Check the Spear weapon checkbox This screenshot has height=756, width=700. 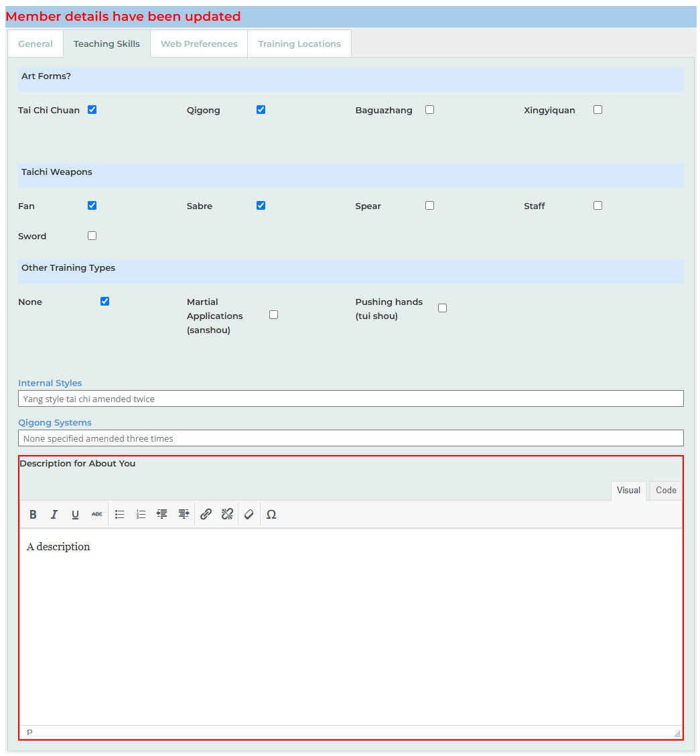[x=430, y=206]
